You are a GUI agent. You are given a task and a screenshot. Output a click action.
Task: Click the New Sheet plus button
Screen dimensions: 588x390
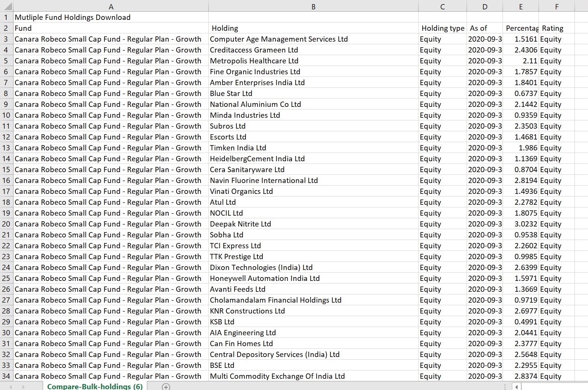pos(166,387)
